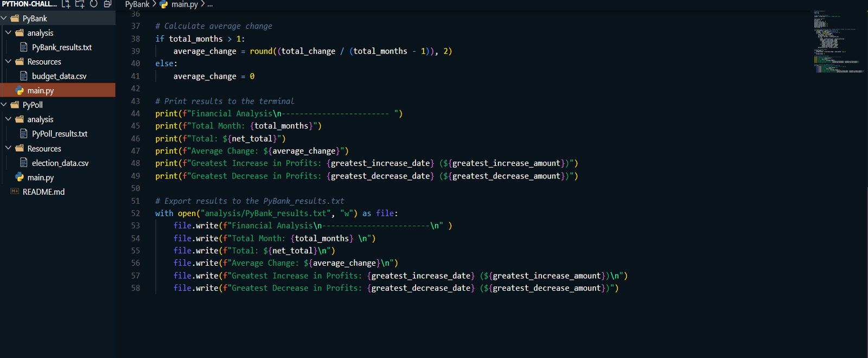Click line number 44 in the gutter
Image resolution: width=868 pixels, height=358 pixels.
click(x=136, y=113)
